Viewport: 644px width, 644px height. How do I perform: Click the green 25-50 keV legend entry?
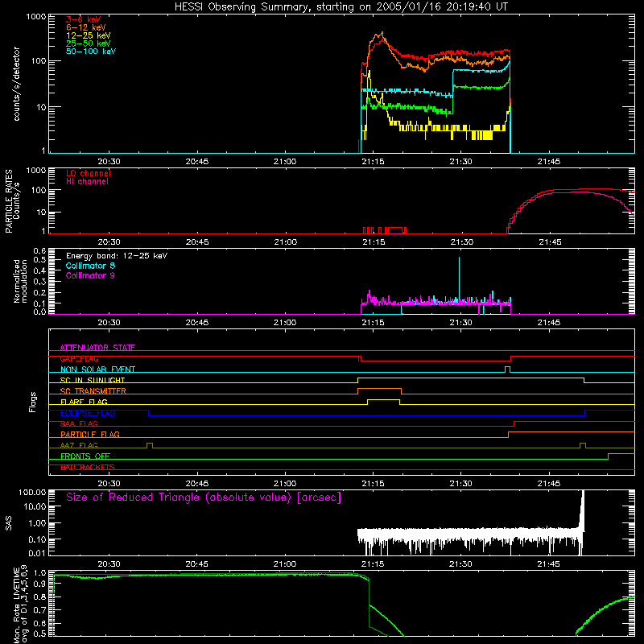point(89,43)
